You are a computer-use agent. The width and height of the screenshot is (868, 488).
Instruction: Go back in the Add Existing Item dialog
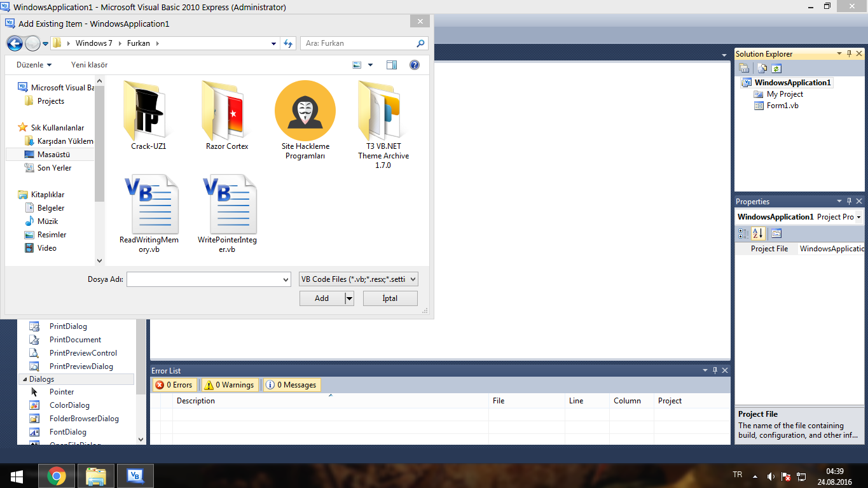14,43
